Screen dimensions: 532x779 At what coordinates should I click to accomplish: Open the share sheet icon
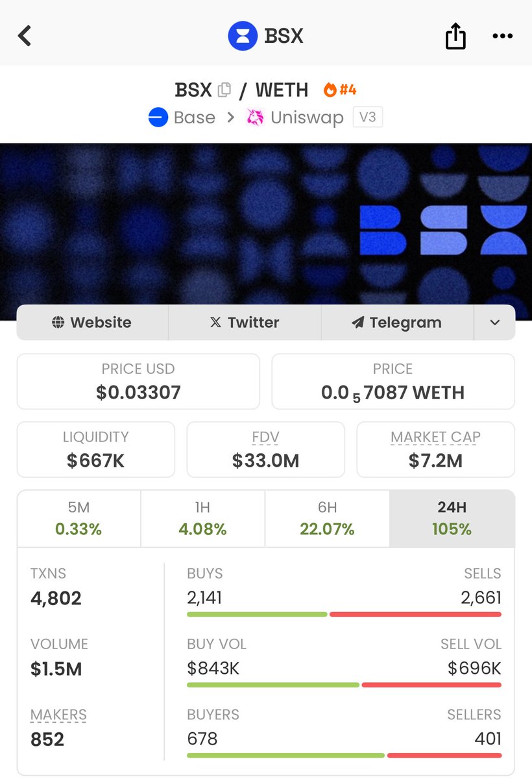(x=455, y=36)
